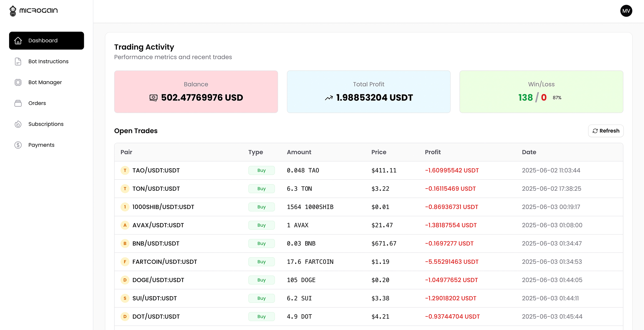Click the TAO coin badge icon
The image size is (644, 330).
point(125,171)
